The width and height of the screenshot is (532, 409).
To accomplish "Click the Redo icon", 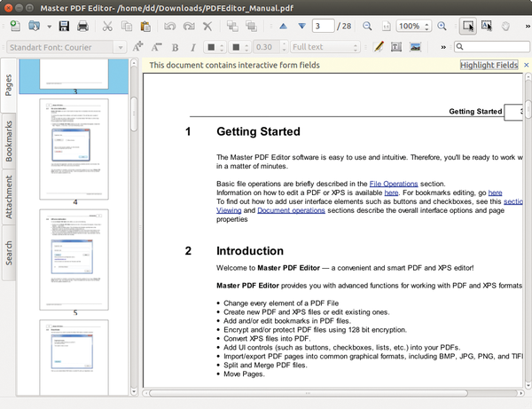I will pos(189,26).
